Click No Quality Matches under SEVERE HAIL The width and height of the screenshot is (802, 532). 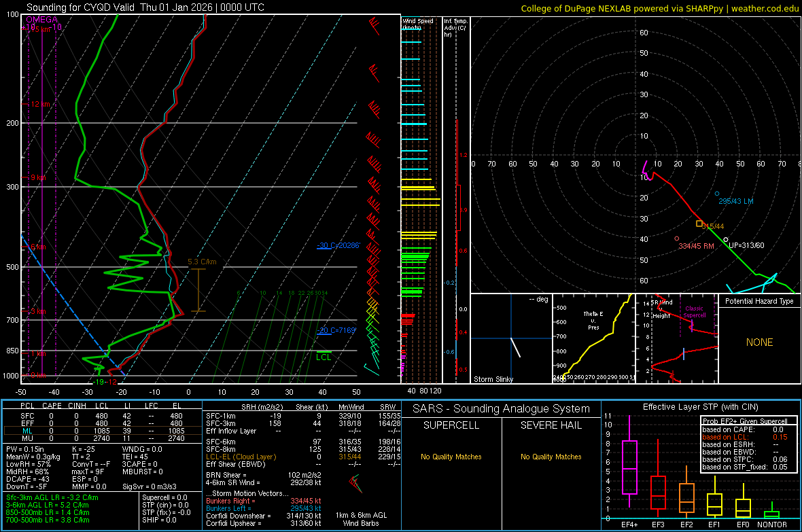pyautogui.click(x=551, y=457)
